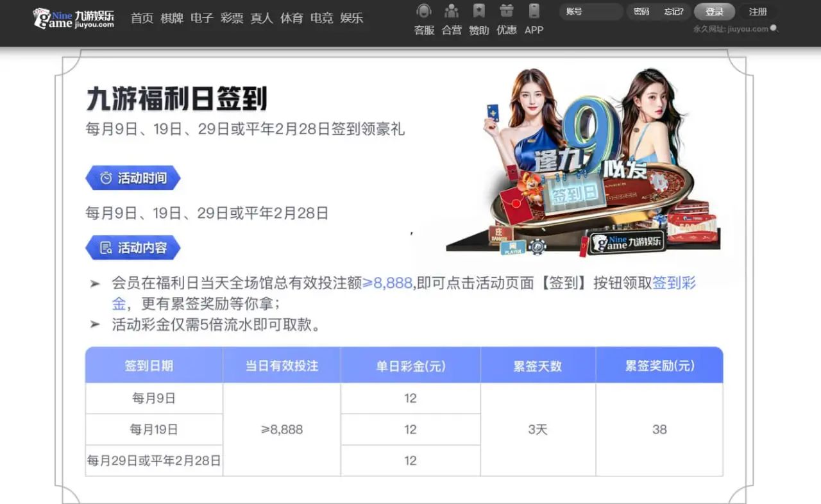Image resolution: width=821 pixels, height=504 pixels.
Task: Open the 体育 menu item
Action: point(292,18)
